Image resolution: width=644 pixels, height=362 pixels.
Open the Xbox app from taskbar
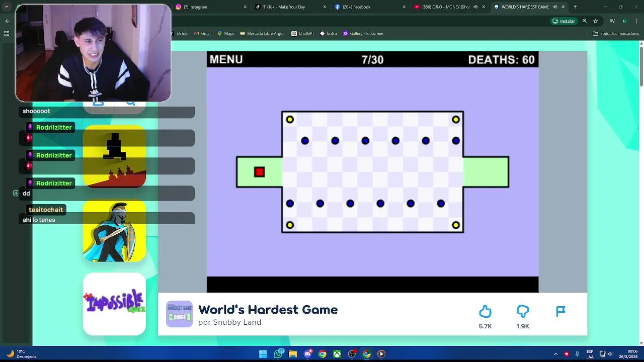[x=337, y=354]
